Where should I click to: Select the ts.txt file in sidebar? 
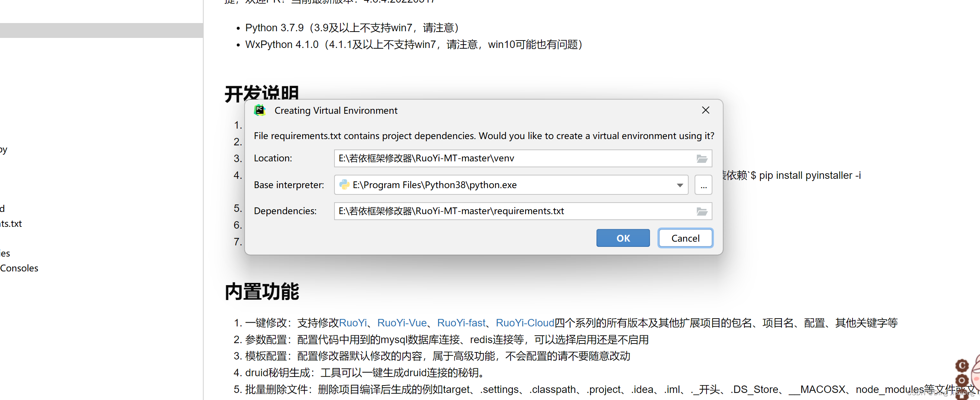[11, 224]
